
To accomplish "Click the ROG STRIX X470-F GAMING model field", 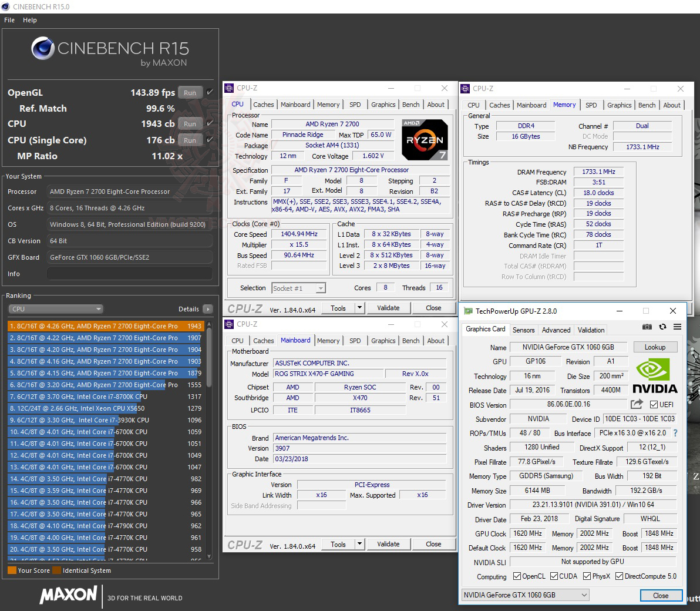I will 328,374.
